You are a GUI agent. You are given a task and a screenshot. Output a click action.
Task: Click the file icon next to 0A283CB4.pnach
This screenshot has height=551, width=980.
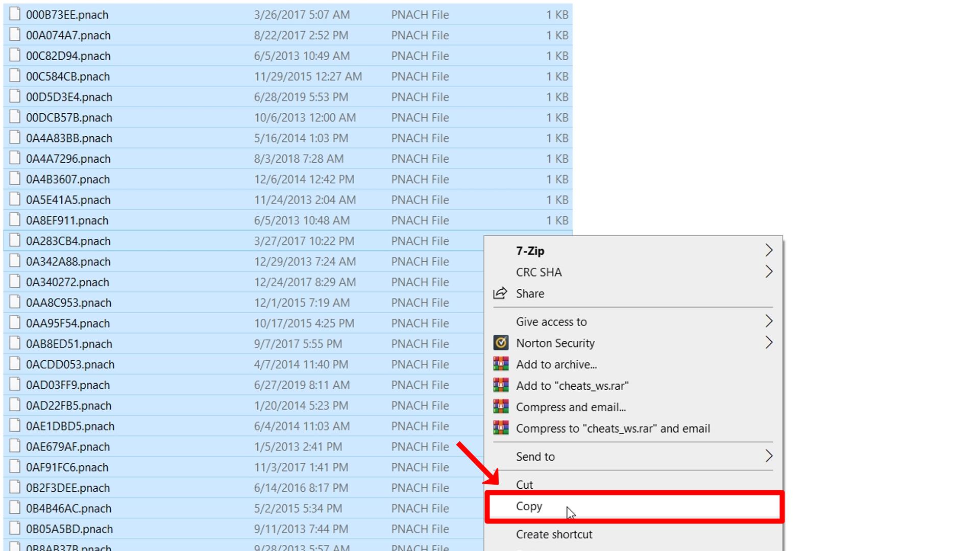[14, 240]
